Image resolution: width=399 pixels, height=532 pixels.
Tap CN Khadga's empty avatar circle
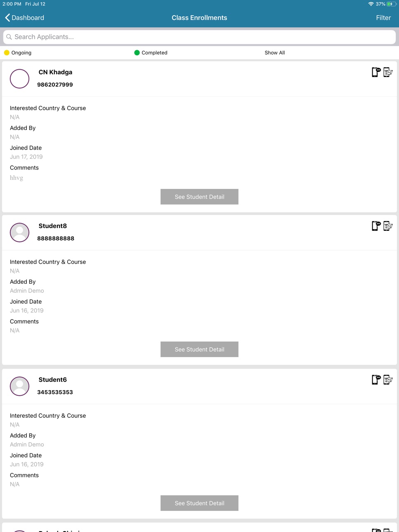coord(19,78)
